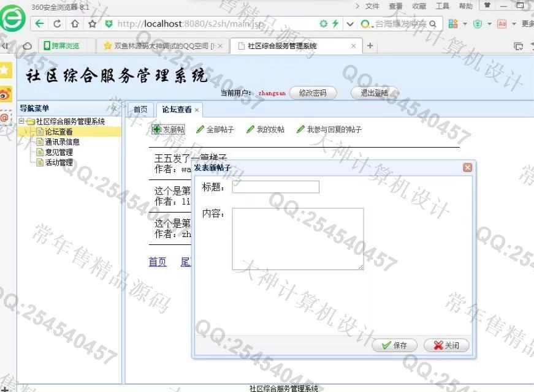Click 全部帖子 toolbar button
534x392 pixels.
tap(215, 129)
